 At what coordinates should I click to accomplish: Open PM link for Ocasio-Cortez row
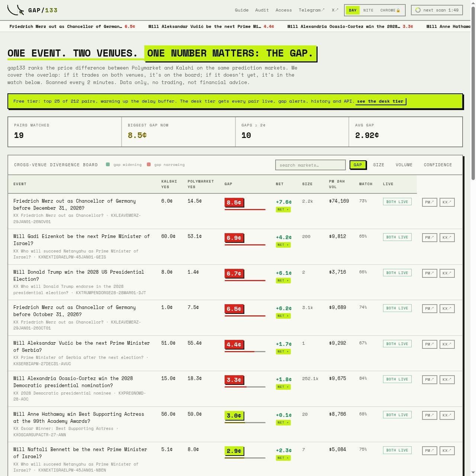(x=430, y=380)
